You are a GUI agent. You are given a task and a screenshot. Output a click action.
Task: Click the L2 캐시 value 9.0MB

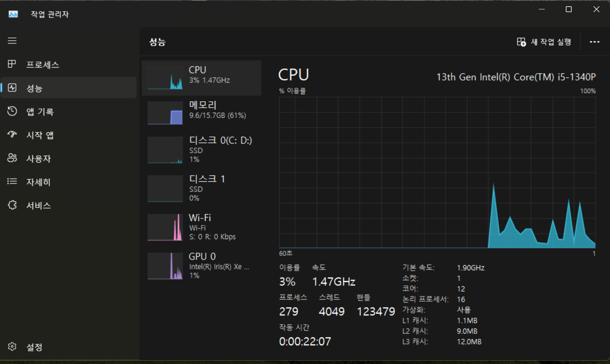(467, 331)
